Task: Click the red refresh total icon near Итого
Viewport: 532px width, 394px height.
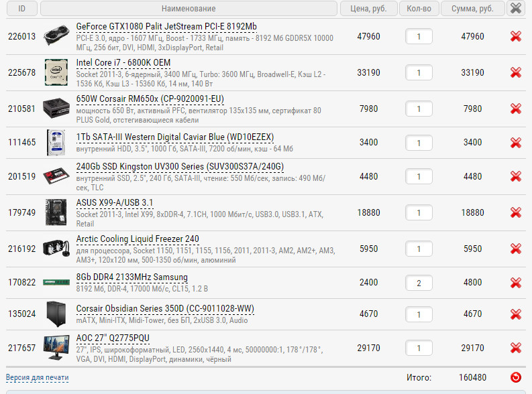Action: [x=516, y=377]
